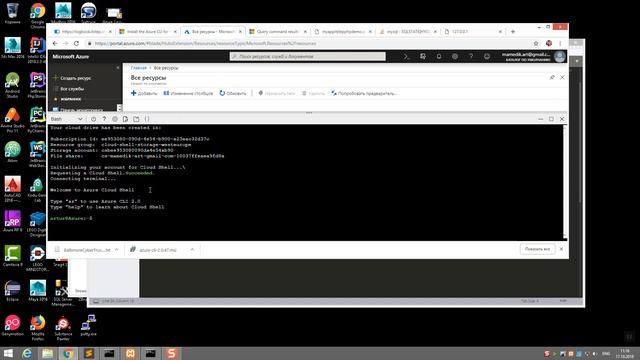Reload the Chrome page
The width and height of the screenshot is (640, 360).
pos(76,43)
